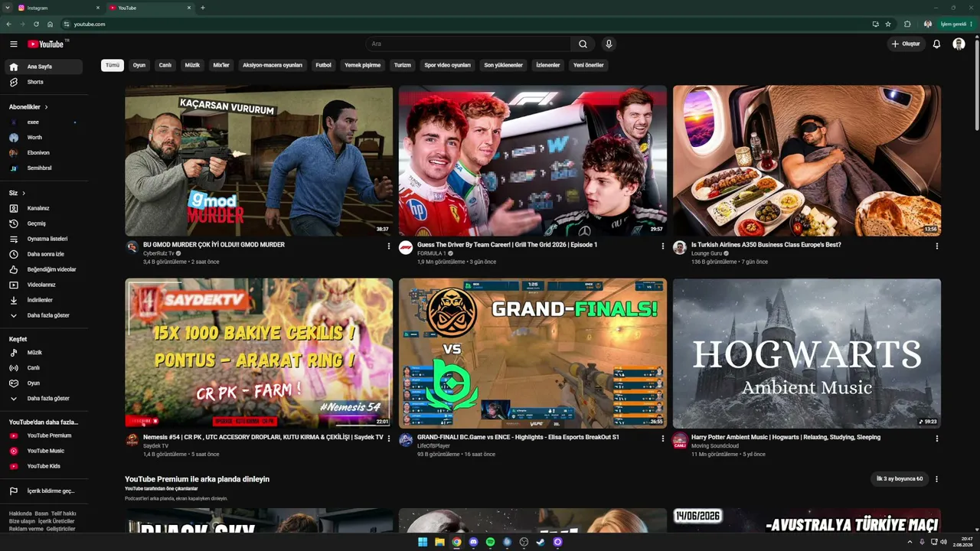
Task: Click the search magnifier button
Action: point(583,44)
